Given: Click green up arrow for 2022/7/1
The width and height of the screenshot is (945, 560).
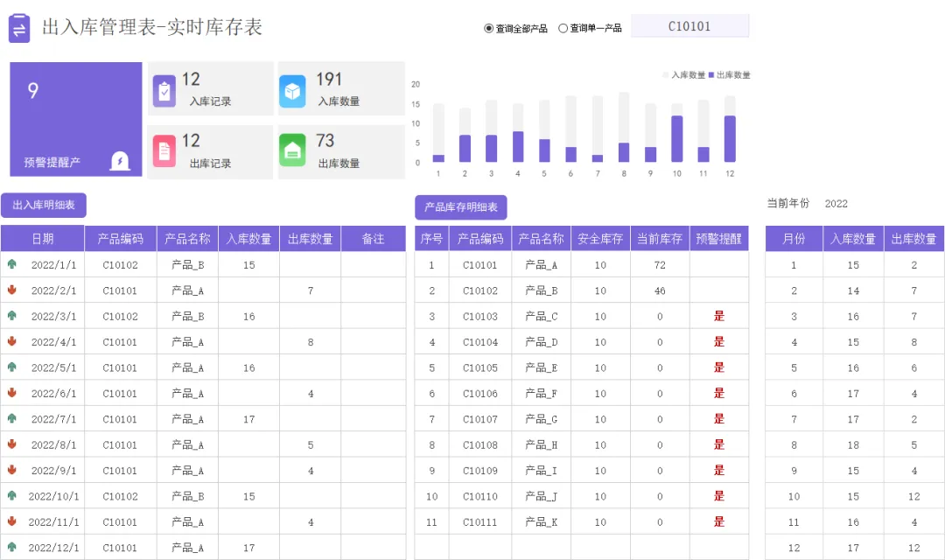Looking at the screenshot, I should point(11,418).
